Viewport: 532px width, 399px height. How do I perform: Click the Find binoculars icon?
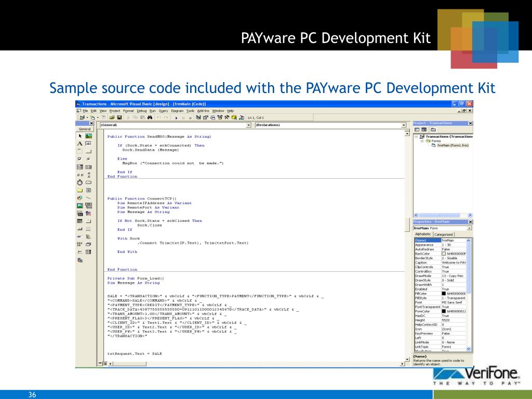(x=150, y=118)
